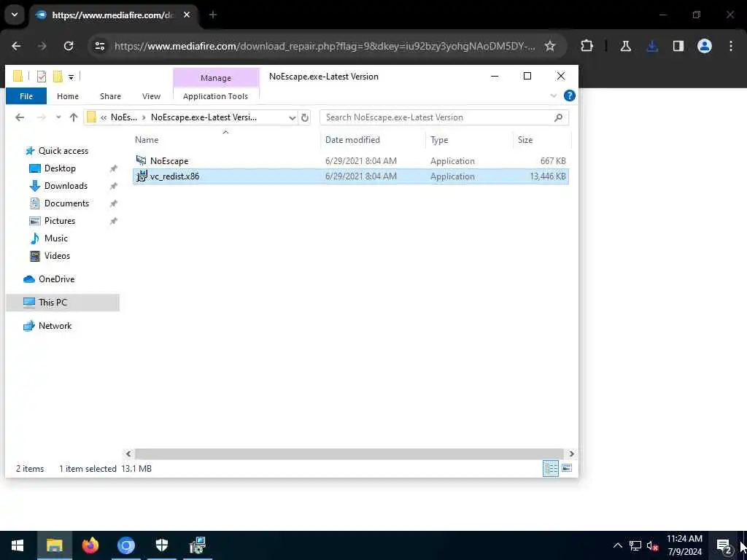The image size is (747, 560).
Task: Click the Search NoEscape.exe-Latest Version box
Action: 444,117
